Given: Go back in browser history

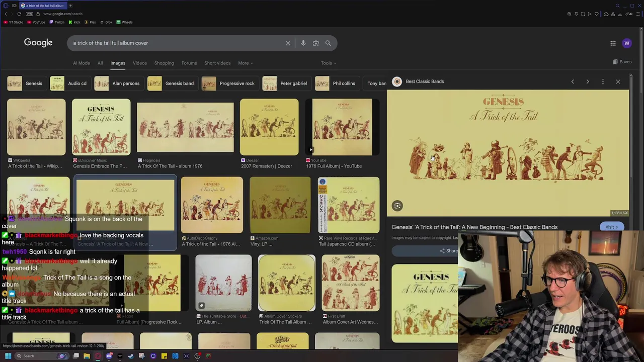Looking at the screenshot, I should click(6, 14).
